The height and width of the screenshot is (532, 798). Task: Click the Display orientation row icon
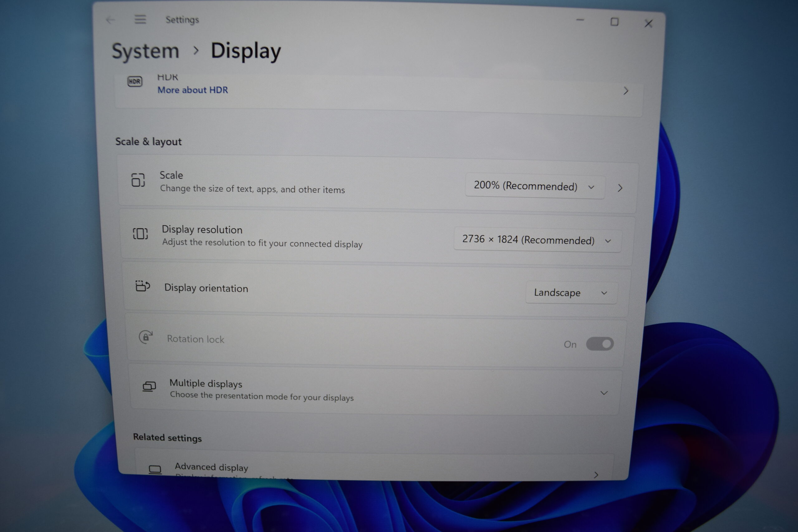click(142, 286)
